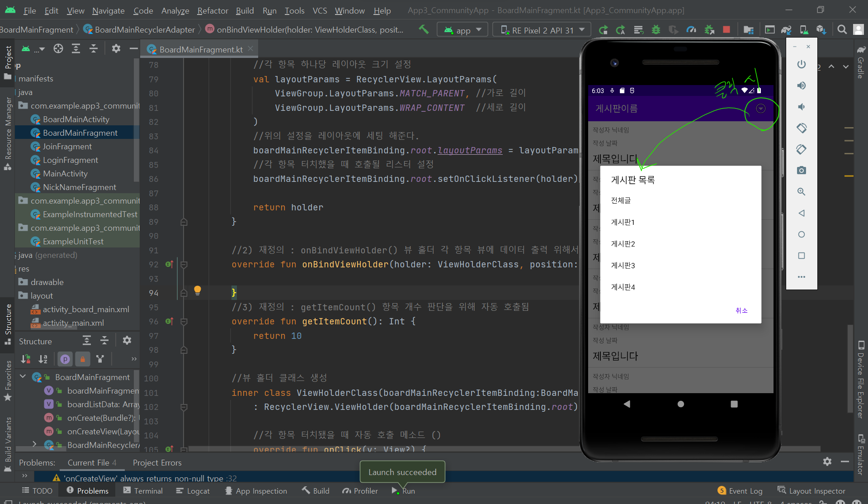The image size is (868, 504).
Task: Click the Stop app red square button
Action: point(726,30)
